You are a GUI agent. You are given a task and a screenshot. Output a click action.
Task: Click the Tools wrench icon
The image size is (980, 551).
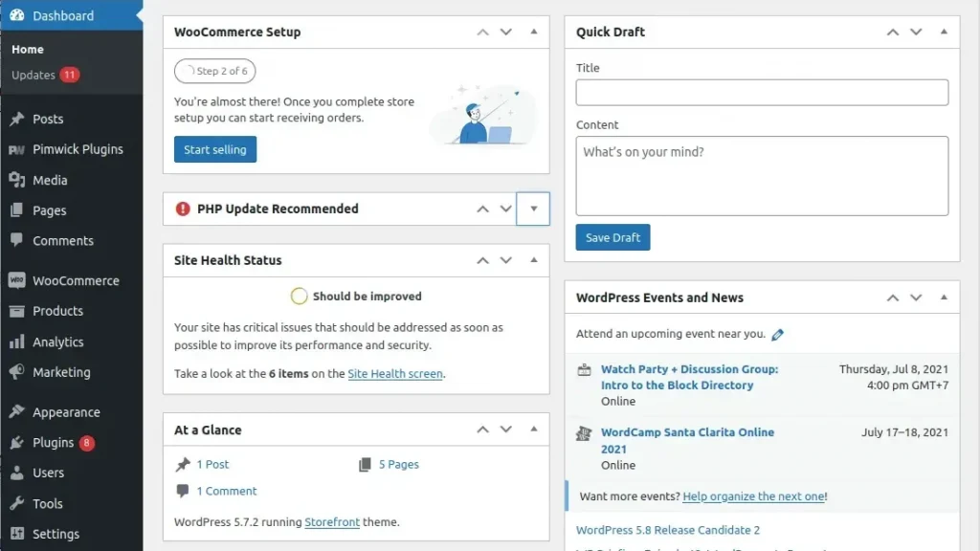pos(17,503)
